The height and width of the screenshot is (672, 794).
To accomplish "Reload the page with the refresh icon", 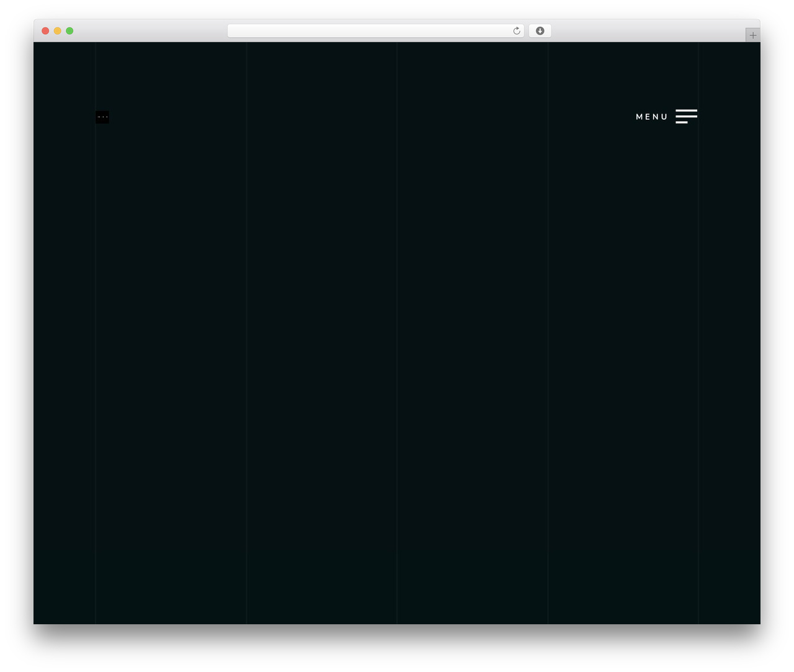I will point(517,31).
